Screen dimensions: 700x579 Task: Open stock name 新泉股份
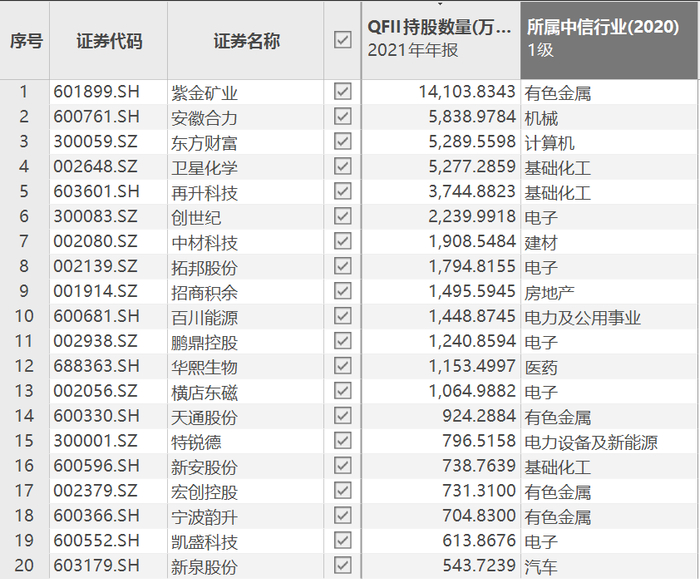(204, 567)
